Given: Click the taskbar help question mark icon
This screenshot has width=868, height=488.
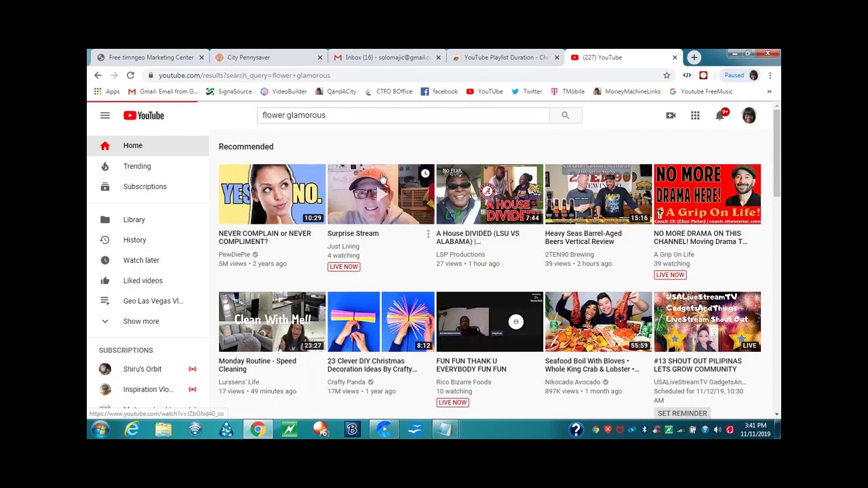Looking at the screenshot, I should pyautogui.click(x=576, y=429).
